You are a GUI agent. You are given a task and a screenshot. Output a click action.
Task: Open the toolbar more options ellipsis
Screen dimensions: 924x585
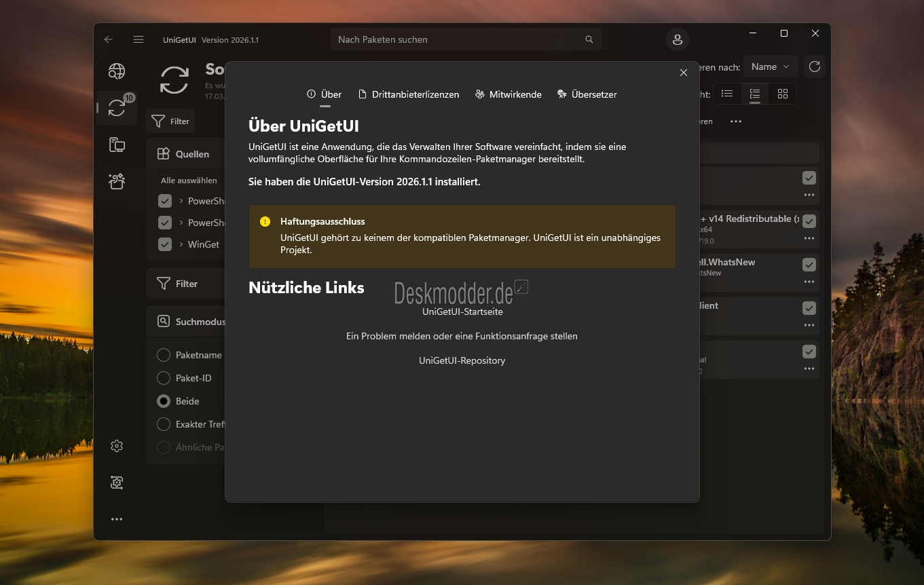735,121
